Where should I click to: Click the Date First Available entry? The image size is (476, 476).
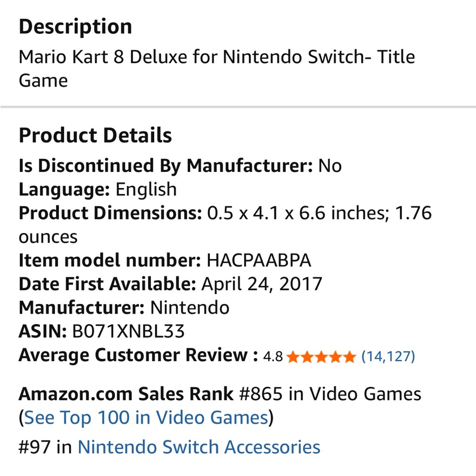coord(170,284)
